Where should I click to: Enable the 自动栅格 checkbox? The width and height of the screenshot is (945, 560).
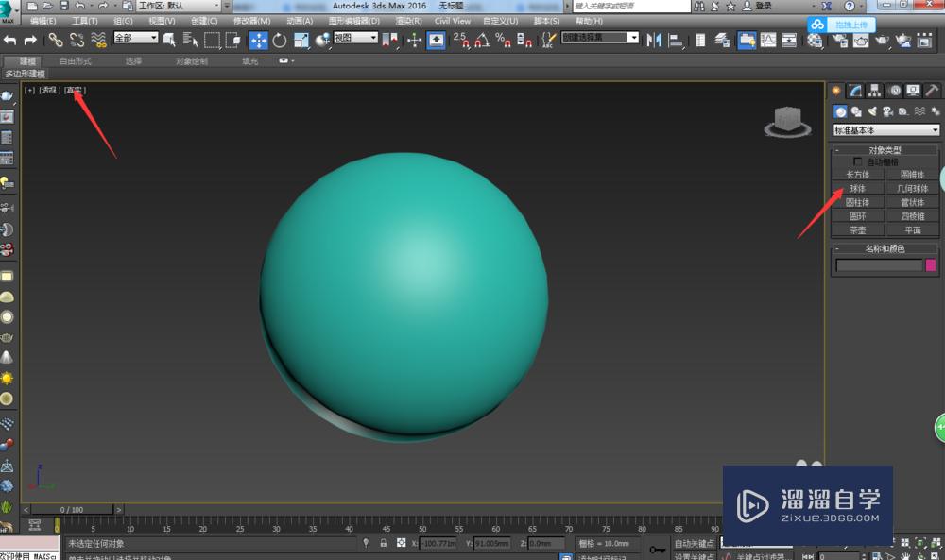pos(858,162)
